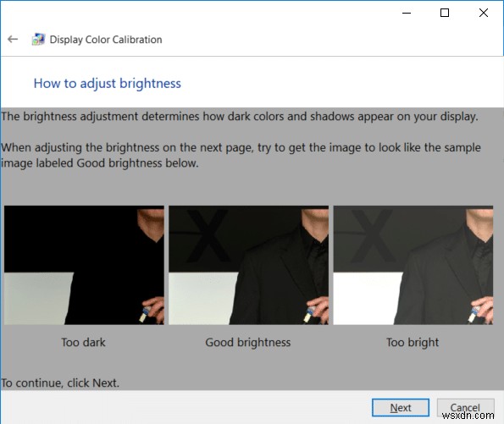This screenshot has width=504, height=424.
Task: Click the 'Good brightness' caption
Action: click(248, 343)
